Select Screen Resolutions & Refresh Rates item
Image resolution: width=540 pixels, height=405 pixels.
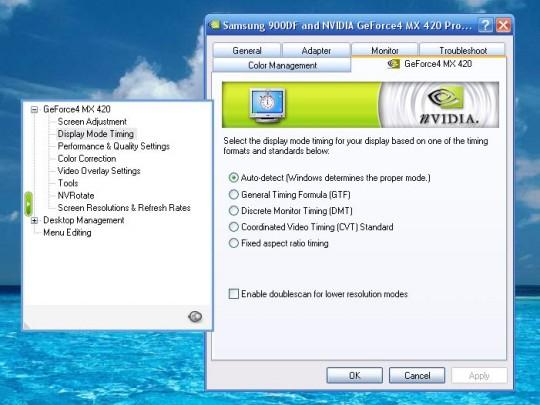click(124, 208)
